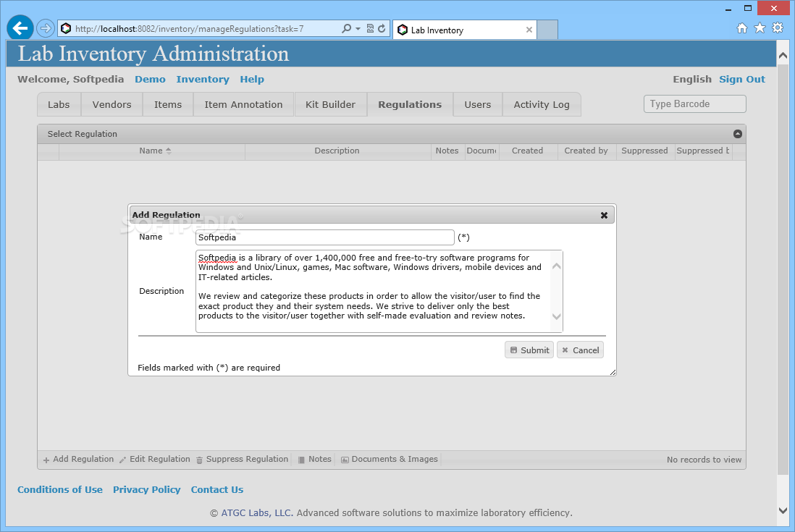
Task: Switch to the Items tab
Action: (x=168, y=104)
